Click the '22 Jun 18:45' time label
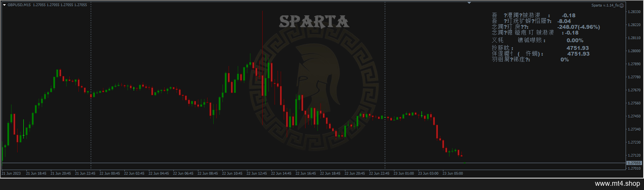 click(x=330, y=173)
